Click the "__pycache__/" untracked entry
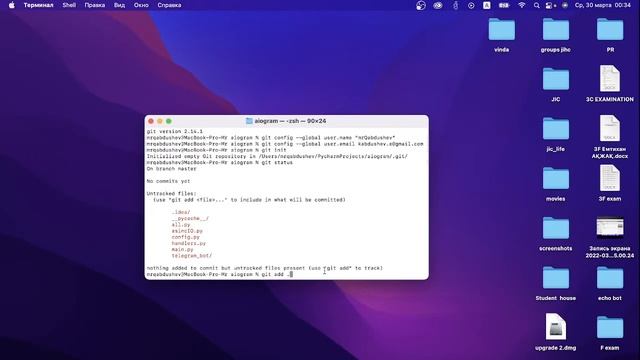The width and height of the screenshot is (640, 360). click(190, 218)
